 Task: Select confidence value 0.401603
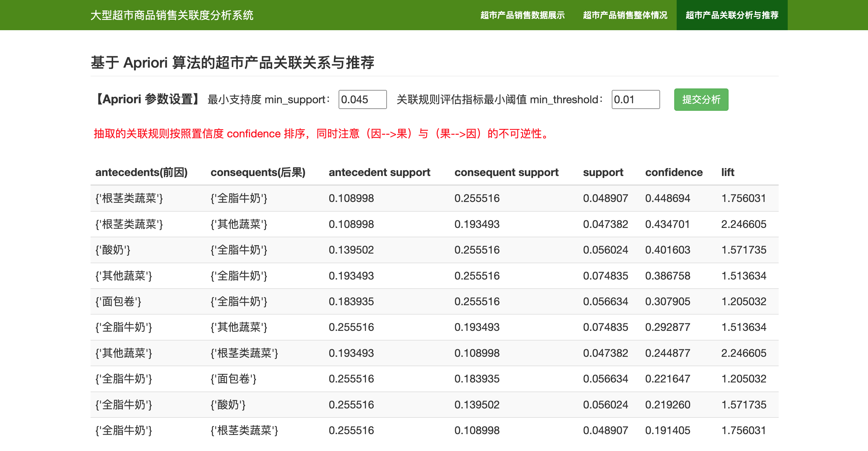(668, 250)
